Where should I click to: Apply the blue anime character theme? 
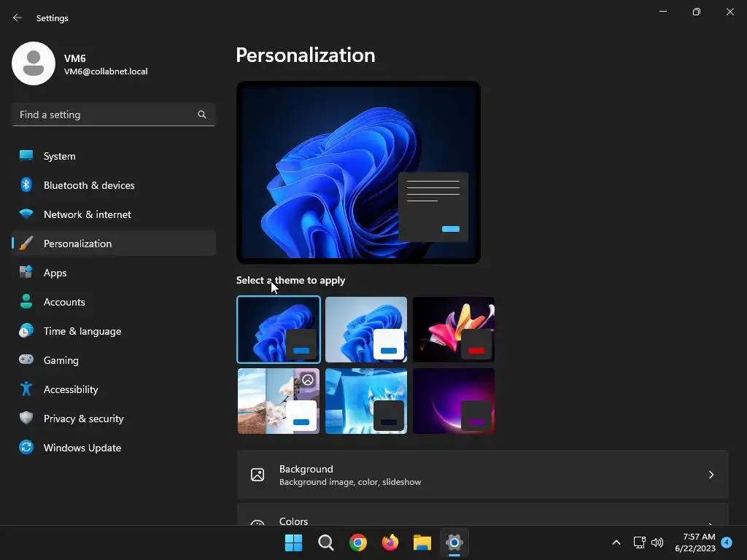point(366,401)
